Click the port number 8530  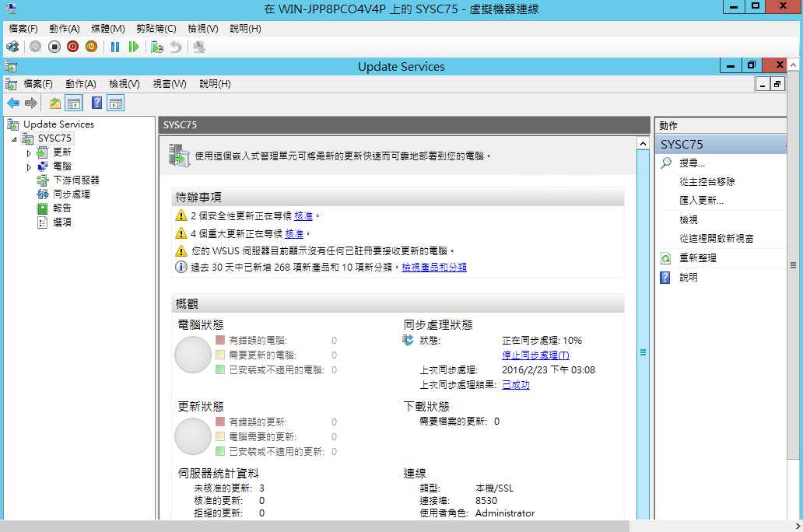(486, 501)
